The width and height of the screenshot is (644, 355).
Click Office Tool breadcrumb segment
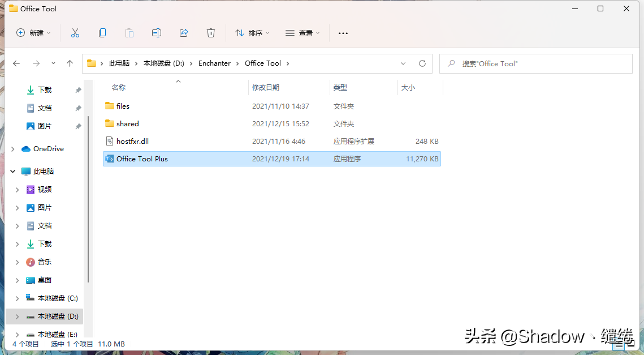[x=263, y=63]
